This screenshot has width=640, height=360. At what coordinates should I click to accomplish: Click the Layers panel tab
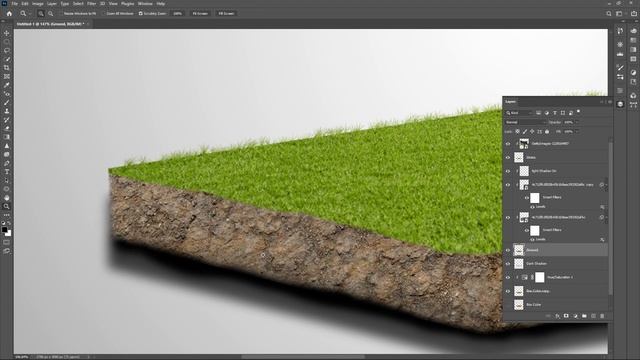click(511, 102)
